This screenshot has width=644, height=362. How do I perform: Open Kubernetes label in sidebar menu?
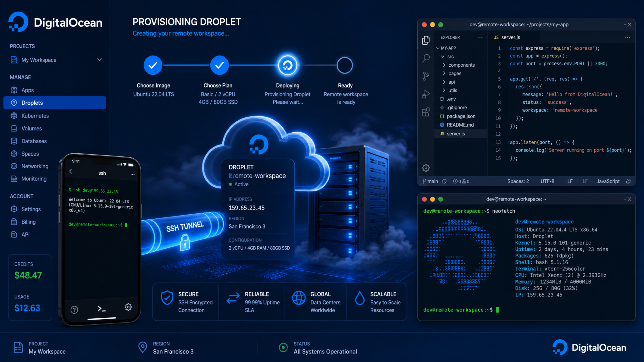click(x=35, y=116)
